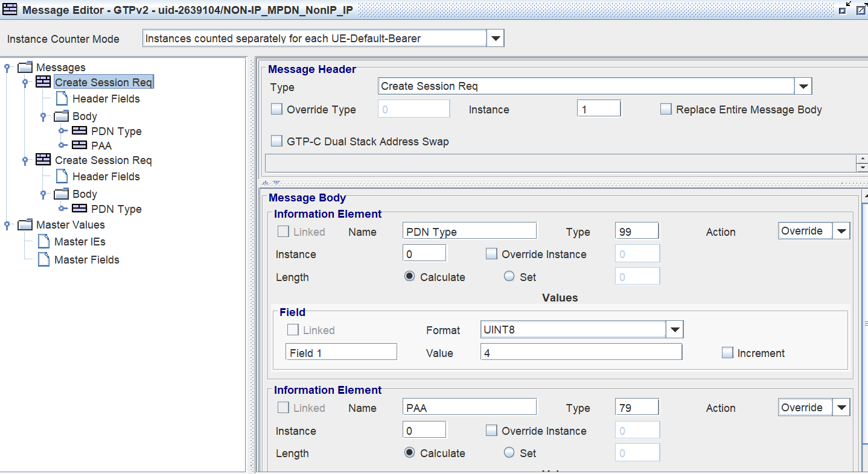This screenshot has height=474, width=868.
Task: Enable the Increment checkbox for Field 1
Action: [727, 353]
